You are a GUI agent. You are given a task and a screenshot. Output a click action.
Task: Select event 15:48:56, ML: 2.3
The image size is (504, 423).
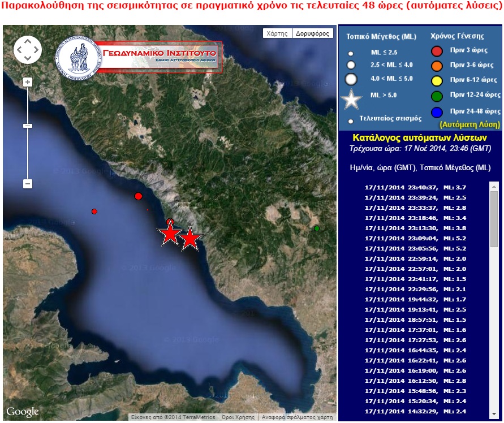pos(415,391)
